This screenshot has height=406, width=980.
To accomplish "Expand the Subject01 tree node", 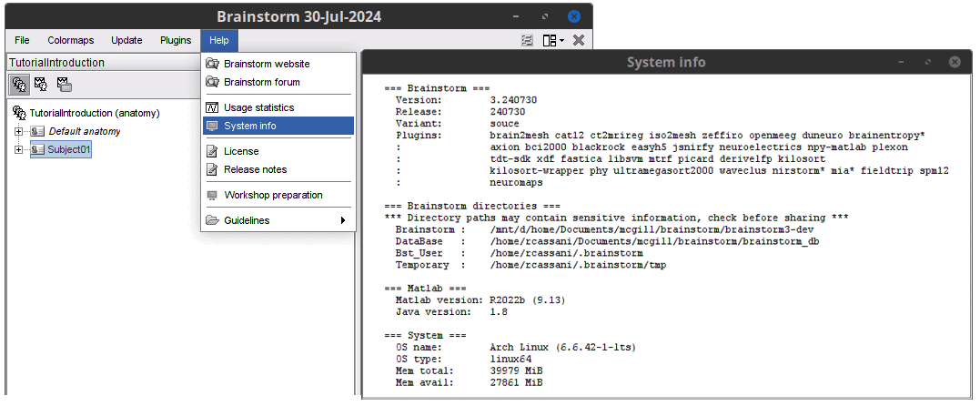I will point(19,150).
